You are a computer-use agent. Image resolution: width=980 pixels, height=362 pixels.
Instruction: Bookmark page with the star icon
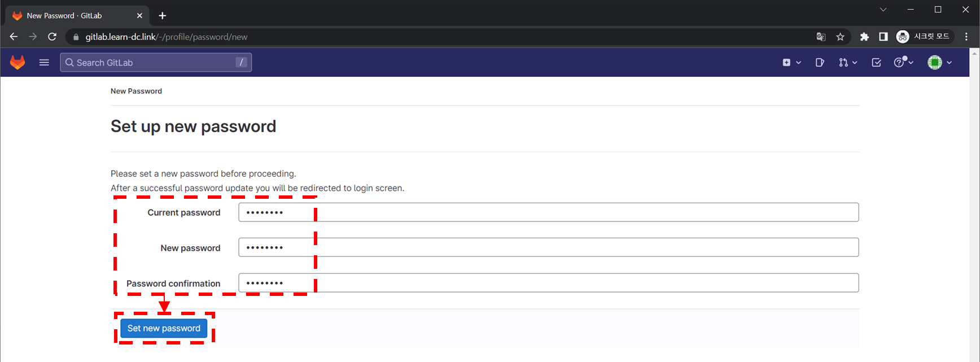(x=840, y=37)
